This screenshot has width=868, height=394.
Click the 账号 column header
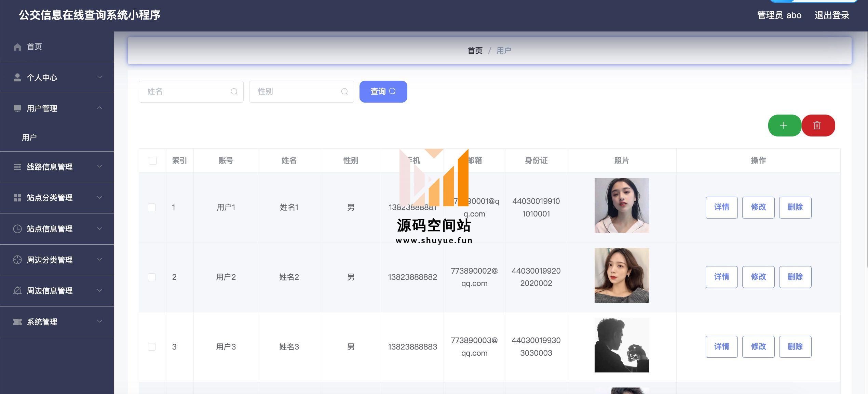tap(226, 161)
